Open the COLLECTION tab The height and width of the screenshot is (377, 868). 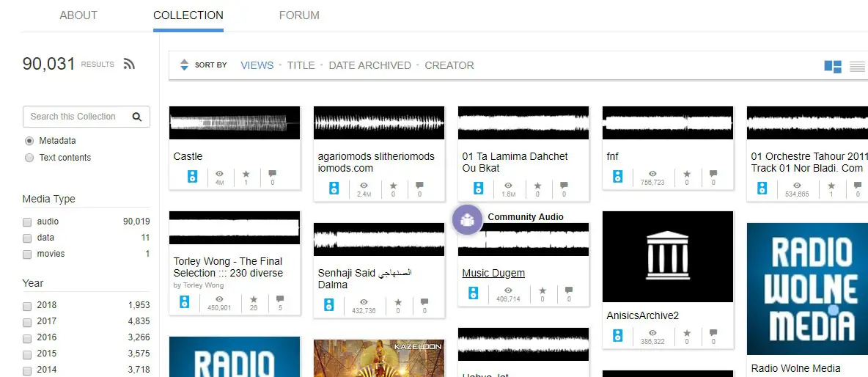pos(188,15)
